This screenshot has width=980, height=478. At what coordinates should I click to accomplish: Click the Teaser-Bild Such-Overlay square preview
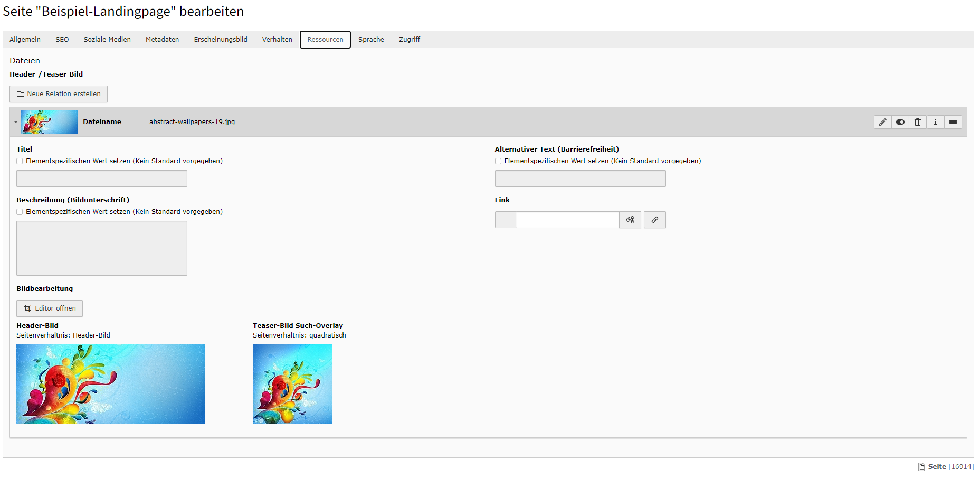click(292, 384)
